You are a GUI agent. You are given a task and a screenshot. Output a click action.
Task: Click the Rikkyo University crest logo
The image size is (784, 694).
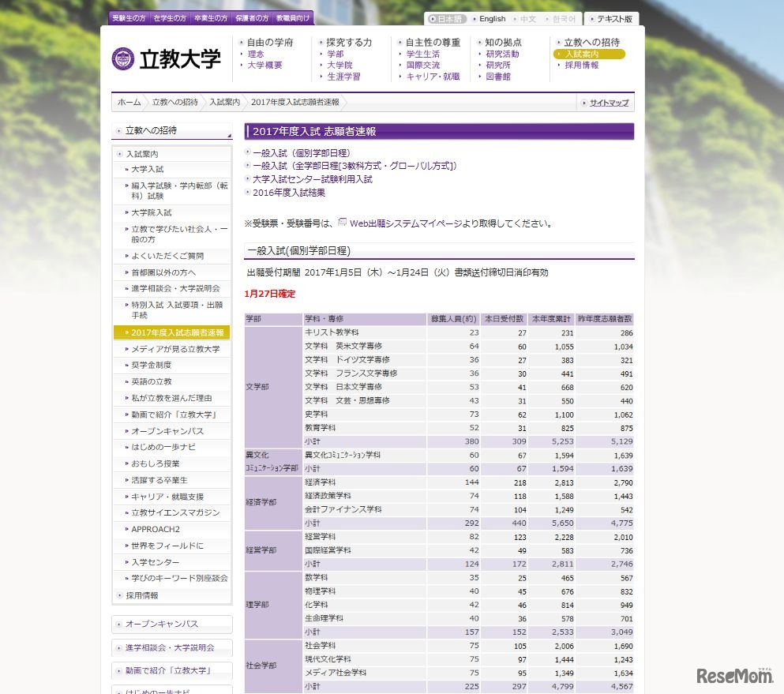pyautogui.click(x=123, y=59)
